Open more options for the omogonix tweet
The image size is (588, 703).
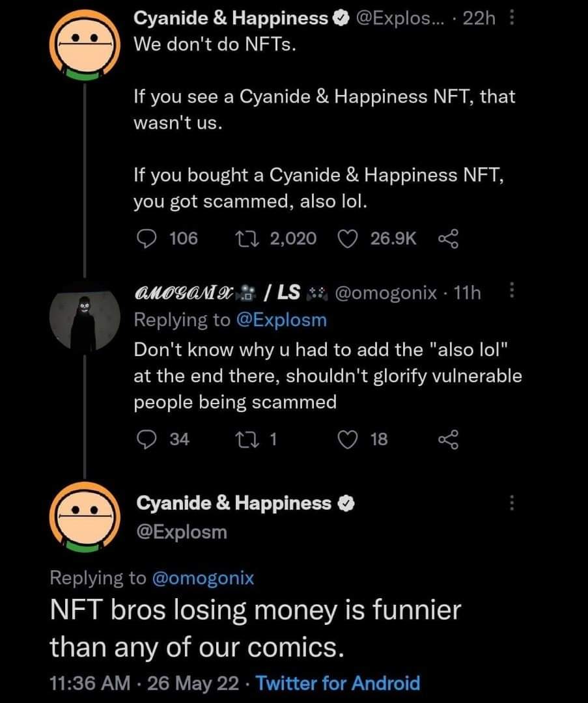coord(511,293)
